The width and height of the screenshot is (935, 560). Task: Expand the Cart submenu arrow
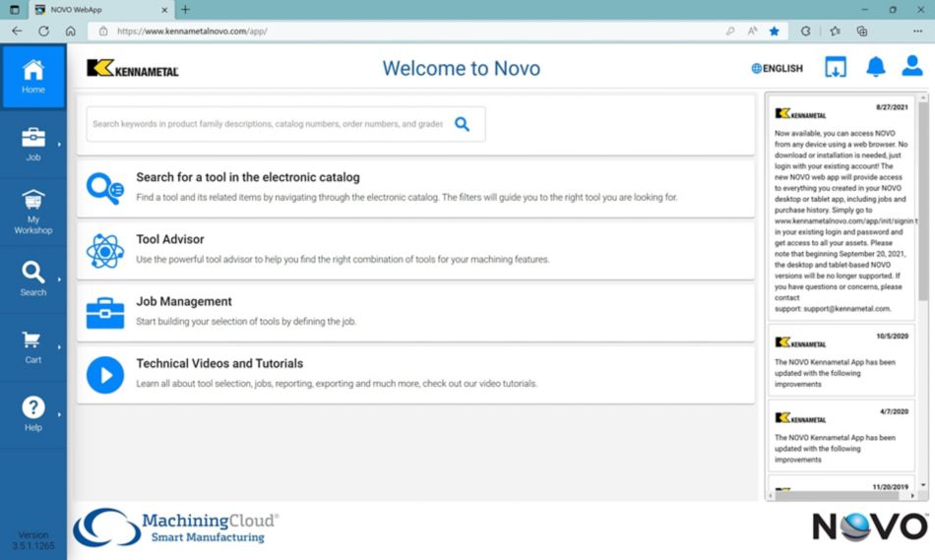pos(59,347)
